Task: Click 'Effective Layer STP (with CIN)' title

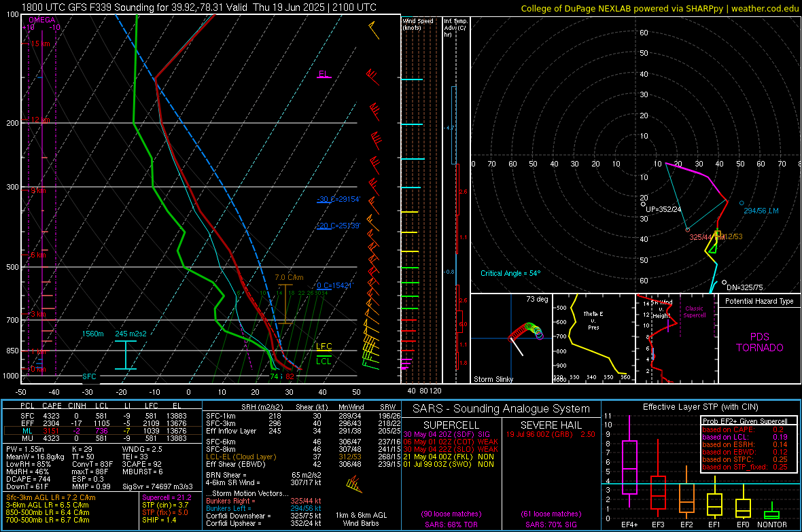Action: point(701,407)
